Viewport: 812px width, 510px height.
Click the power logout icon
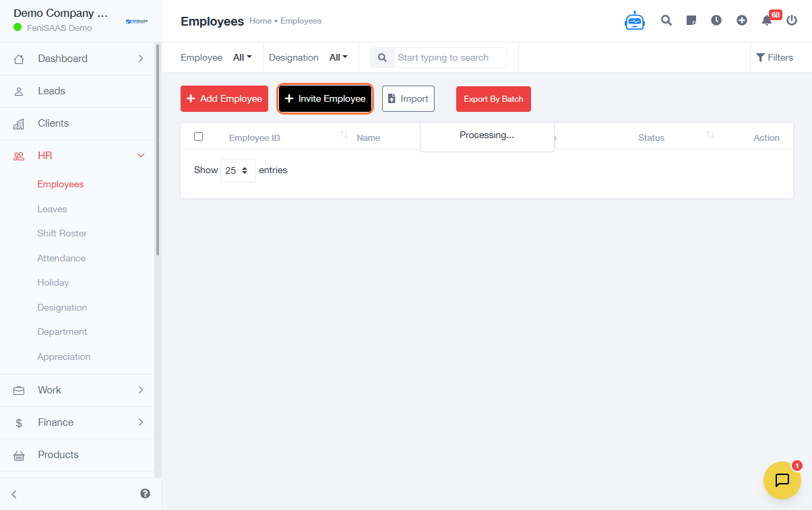[792, 20]
